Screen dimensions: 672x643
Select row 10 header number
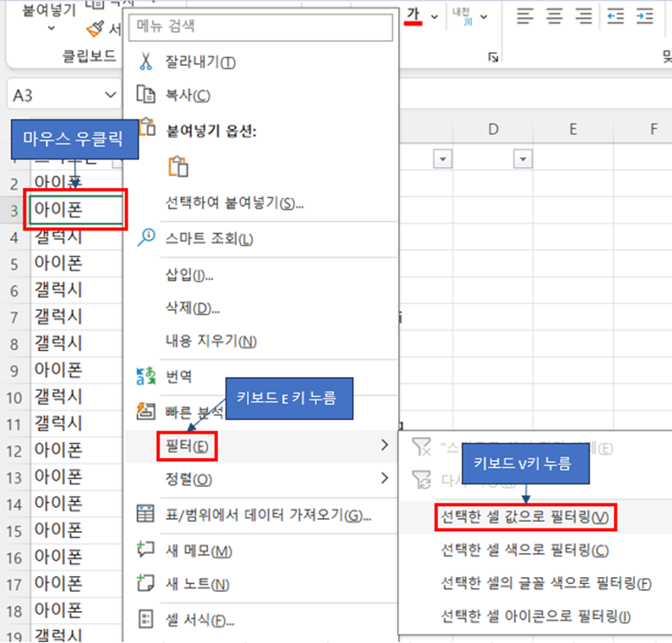coord(15,398)
